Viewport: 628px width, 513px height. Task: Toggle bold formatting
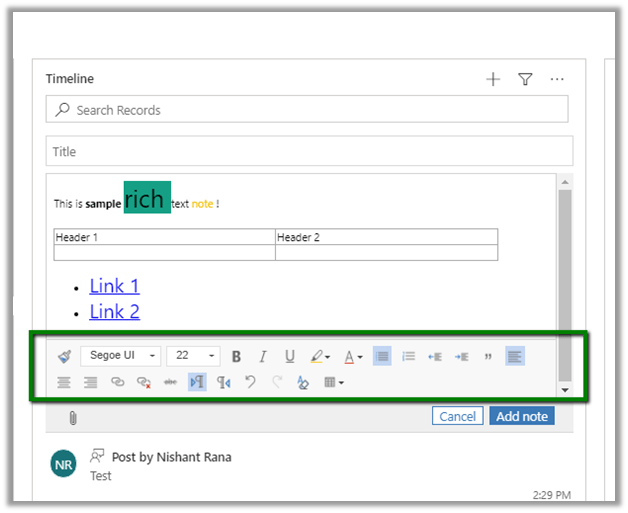point(236,356)
